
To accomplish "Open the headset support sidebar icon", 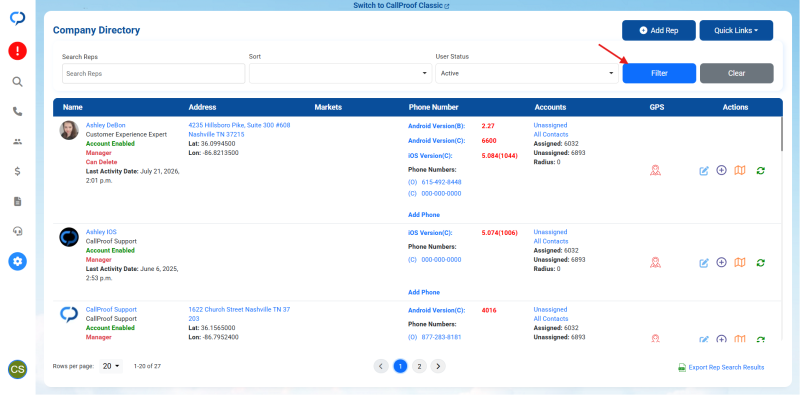I will pyautogui.click(x=18, y=231).
